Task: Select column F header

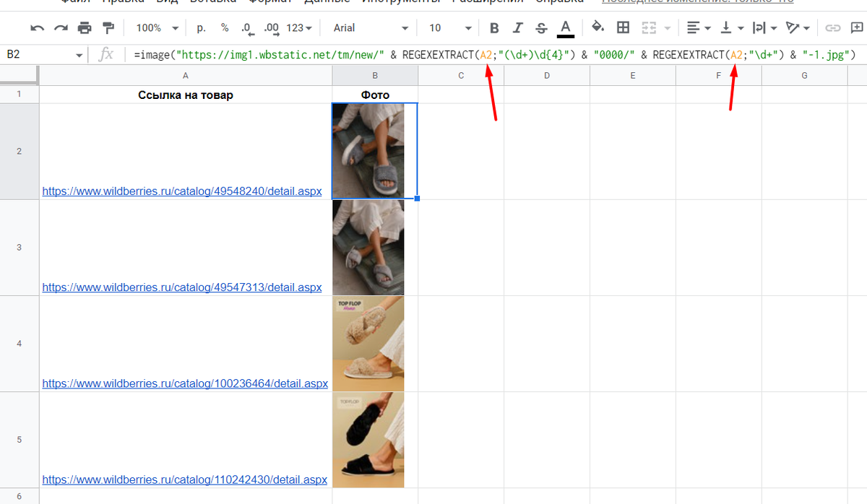Action: point(719,76)
